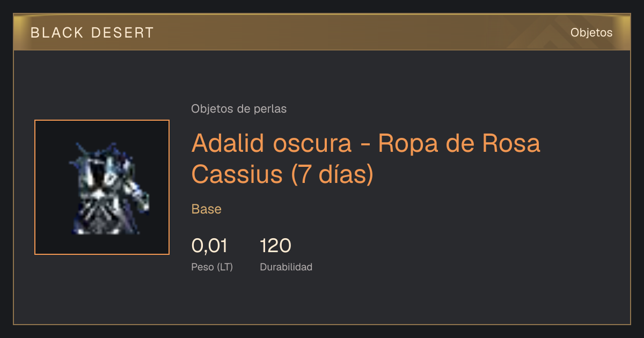Click the Cassius (7 días) title line

[x=282, y=174]
